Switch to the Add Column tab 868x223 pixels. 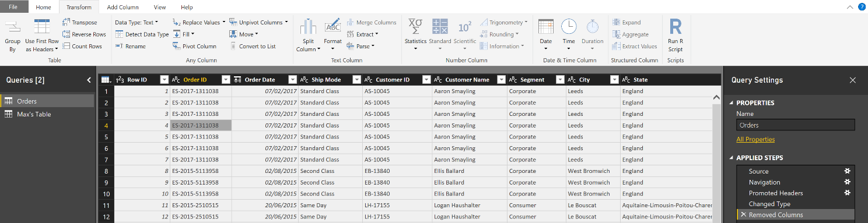pos(123,7)
